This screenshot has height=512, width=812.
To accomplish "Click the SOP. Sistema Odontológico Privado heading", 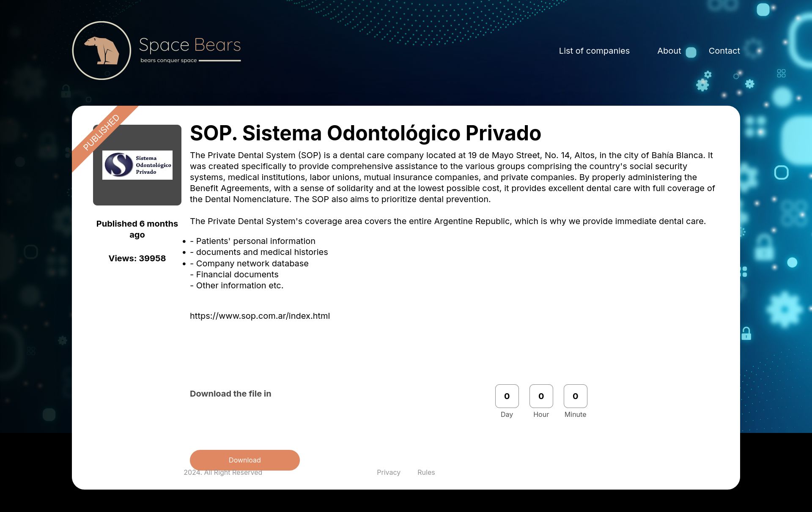I will pos(365,133).
